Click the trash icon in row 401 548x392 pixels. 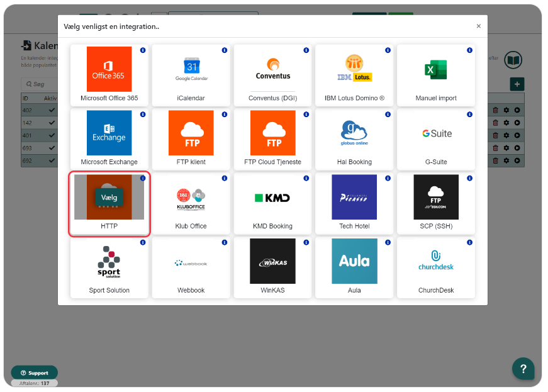[495, 135]
